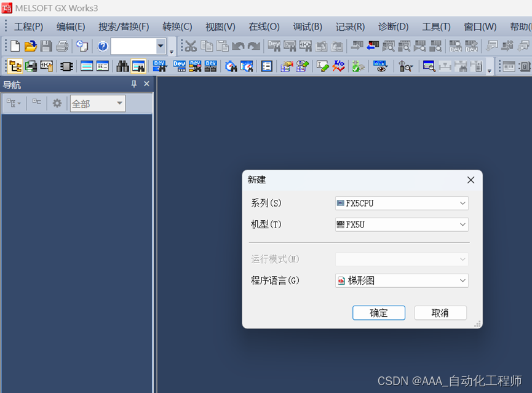
Task: Click the pencil edit label icon
Action: tap(322, 66)
